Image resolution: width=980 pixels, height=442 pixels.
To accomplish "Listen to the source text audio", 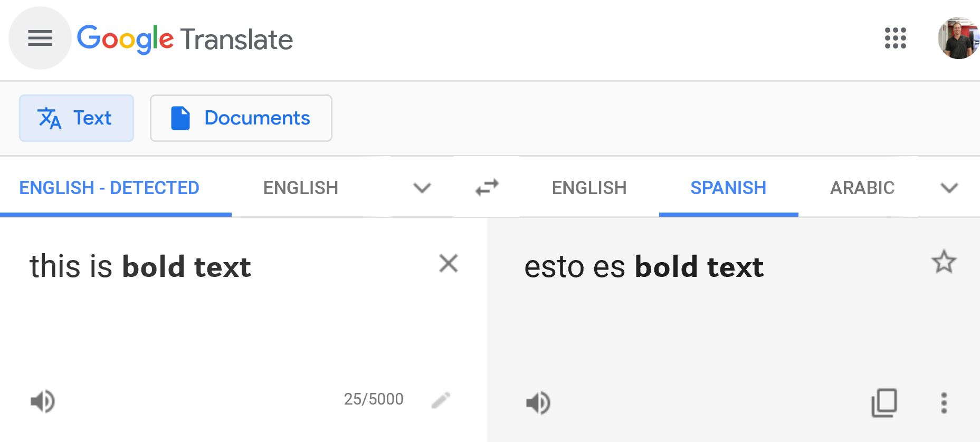I will (42, 401).
